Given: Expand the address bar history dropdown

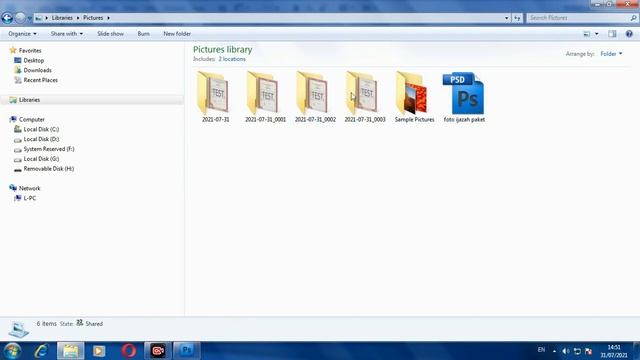Looking at the screenshot, I should [507, 18].
